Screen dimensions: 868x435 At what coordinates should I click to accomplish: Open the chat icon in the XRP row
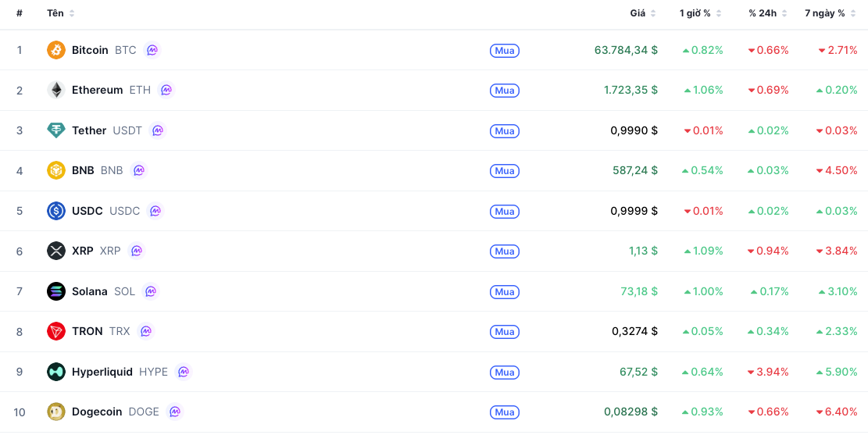point(136,251)
